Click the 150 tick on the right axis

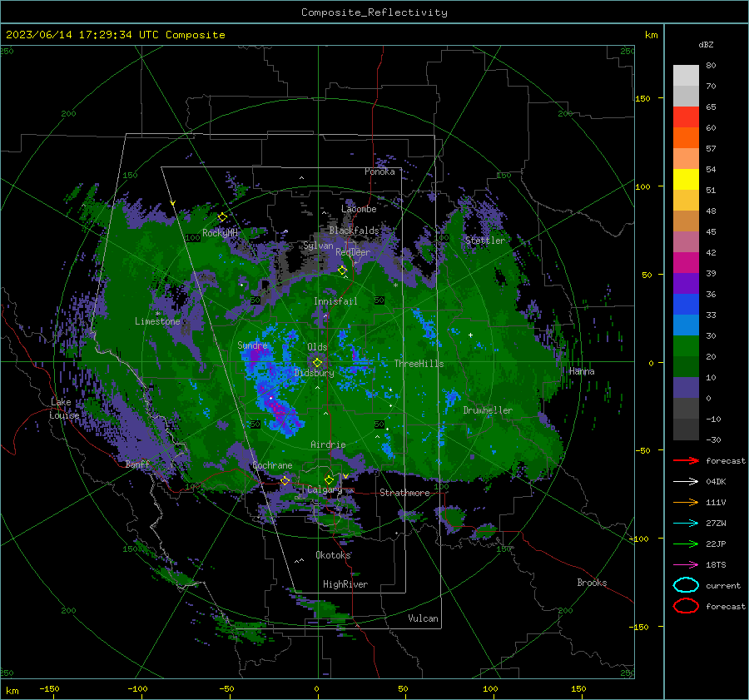pyautogui.click(x=643, y=98)
